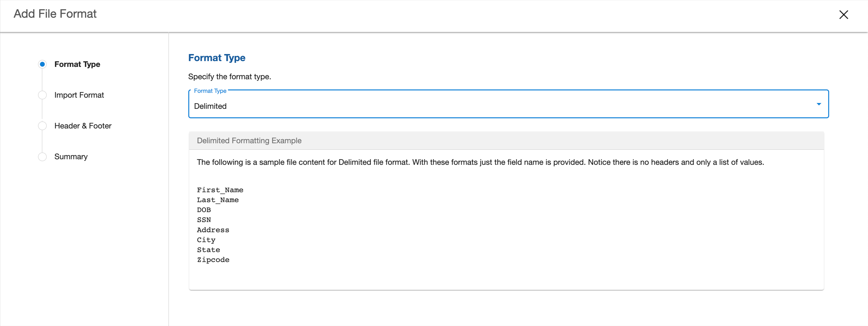Select the Header & Footer step circle
The width and height of the screenshot is (868, 326).
pyautogui.click(x=42, y=126)
